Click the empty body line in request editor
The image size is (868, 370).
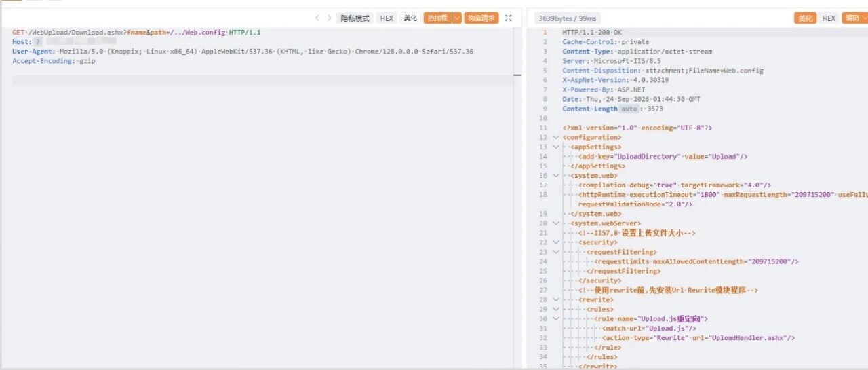point(262,80)
